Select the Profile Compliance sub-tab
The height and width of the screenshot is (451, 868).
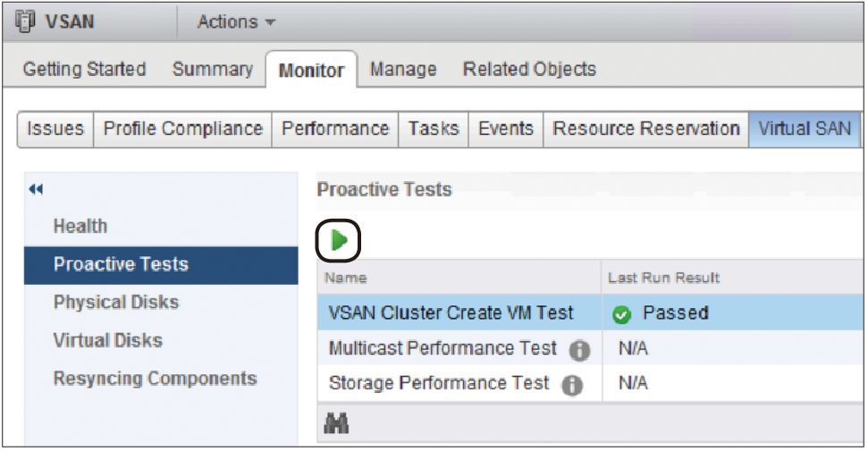(182, 129)
